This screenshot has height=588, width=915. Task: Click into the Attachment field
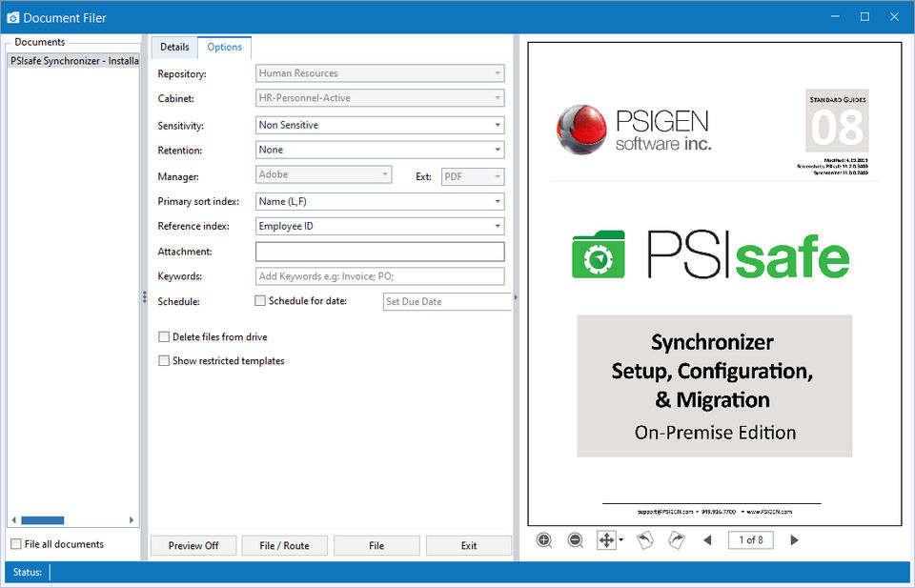click(380, 252)
